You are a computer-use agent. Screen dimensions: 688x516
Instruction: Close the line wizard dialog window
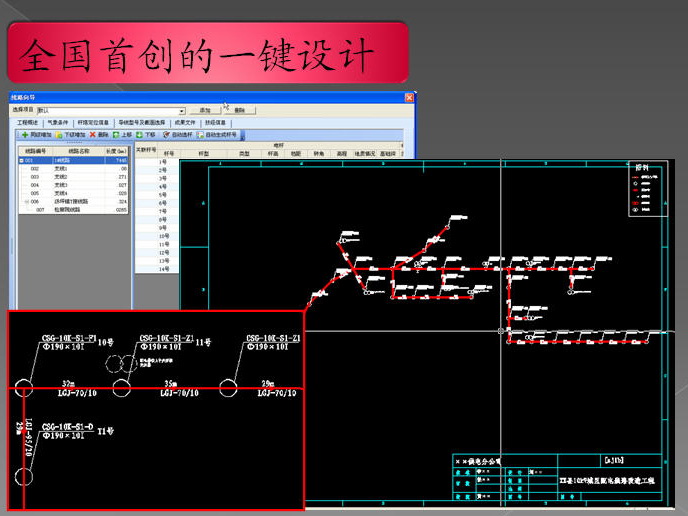(409, 97)
